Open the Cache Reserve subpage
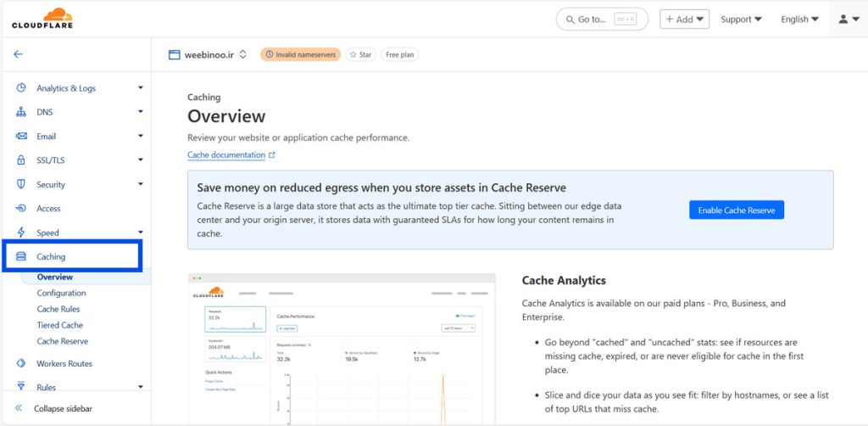868x426 pixels. [x=63, y=341]
